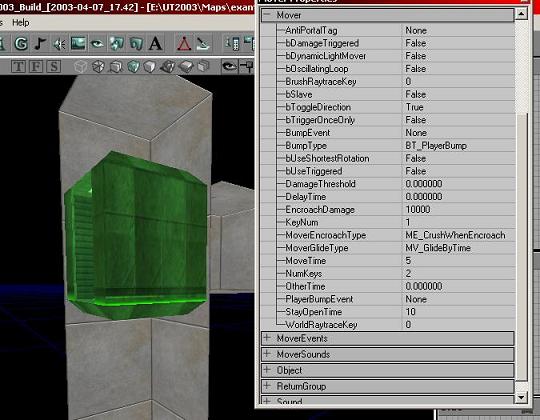Select the PlayerBumpEvent property
The width and height of the screenshot is (540, 420).
point(319,299)
